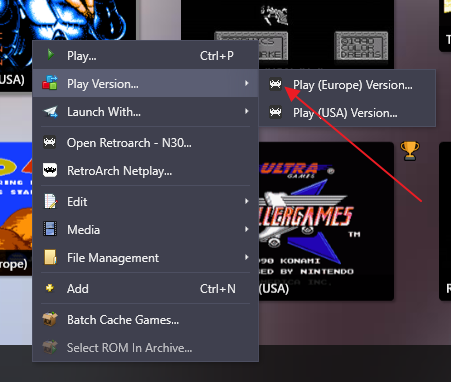The image size is (451, 382).
Task: Expand the Edit submenu arrow
Action: (247, 201)
